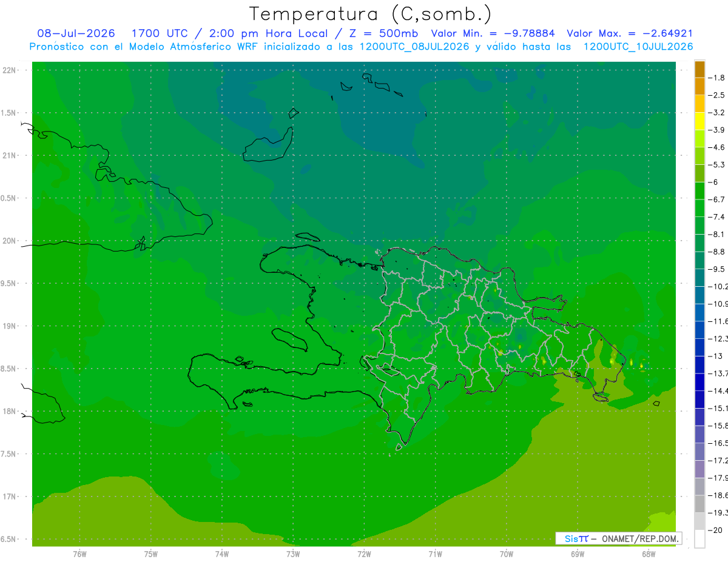Pick the purple swatch between -17.2 and -17.9
This screenshot has width=728, height=562.
(x=699, y=469)
